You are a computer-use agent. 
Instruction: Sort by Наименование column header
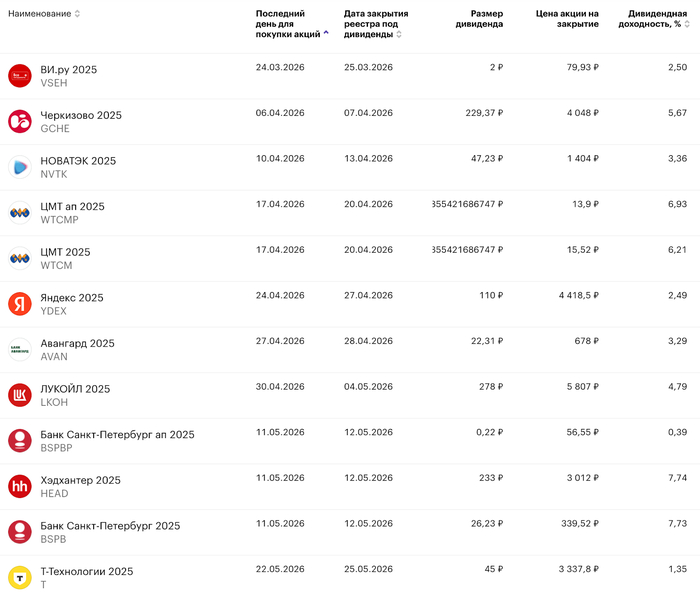tap(44, 14)
